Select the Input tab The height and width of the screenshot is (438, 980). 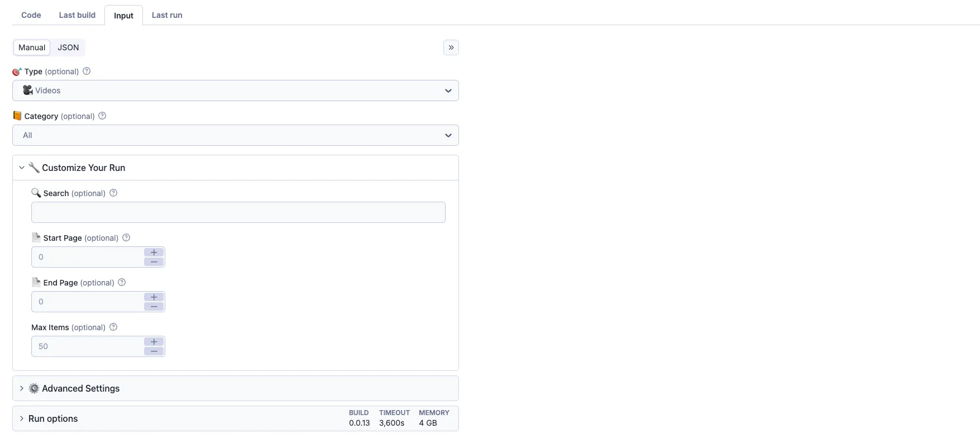(x=123, y=15)
